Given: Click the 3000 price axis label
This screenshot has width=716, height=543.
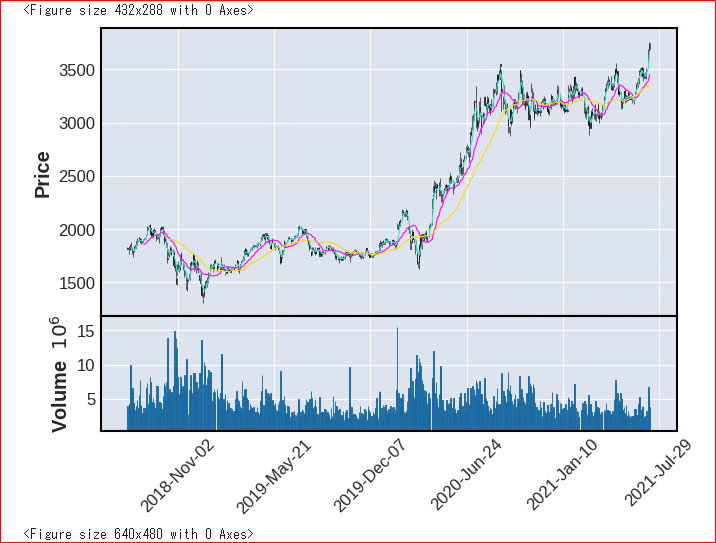Looking at the screenshot, I should [x=77, y=123].
